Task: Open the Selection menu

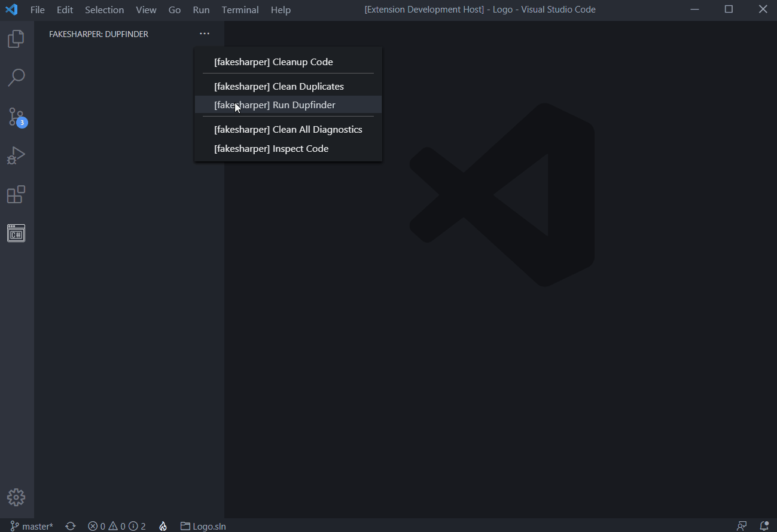Action: [x=105, y=10]
